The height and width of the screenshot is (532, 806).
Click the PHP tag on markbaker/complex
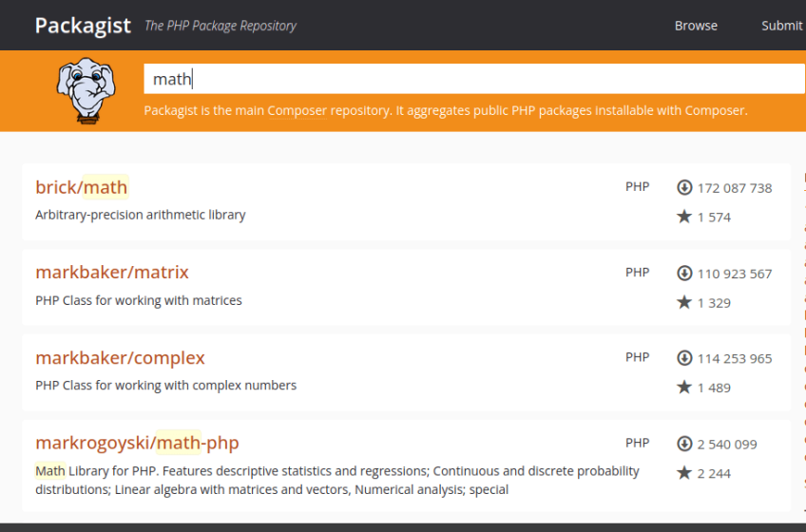point(637,357)
